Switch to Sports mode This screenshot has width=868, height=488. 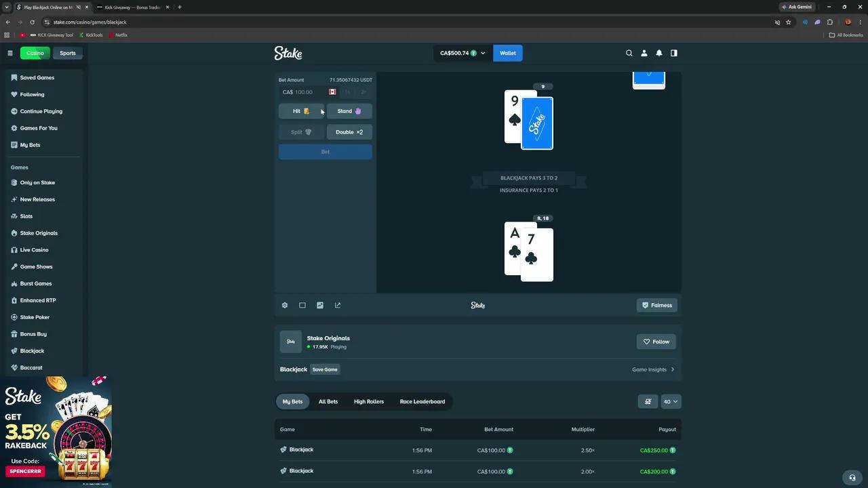pyautogui.click(x=68, y=53)
